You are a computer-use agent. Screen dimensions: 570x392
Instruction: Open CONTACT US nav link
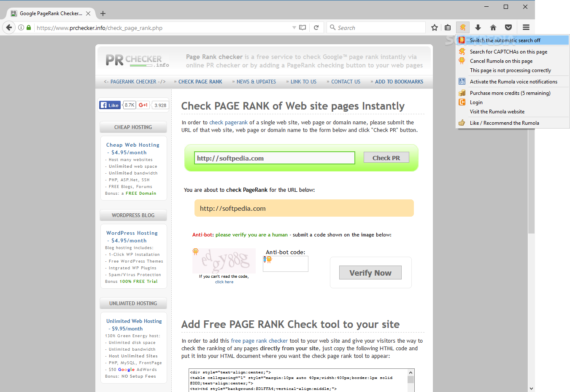[x=346, y=82]
